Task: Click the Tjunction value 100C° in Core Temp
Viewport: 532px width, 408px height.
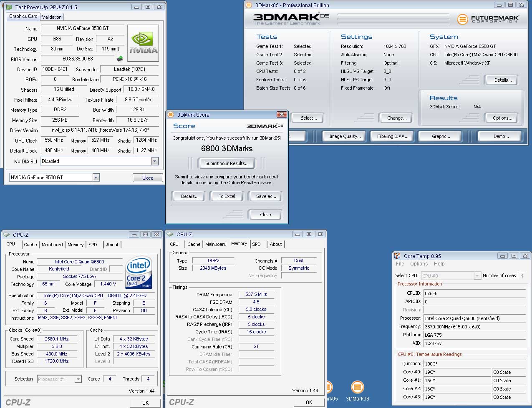Action: click(x=474, y=363)
